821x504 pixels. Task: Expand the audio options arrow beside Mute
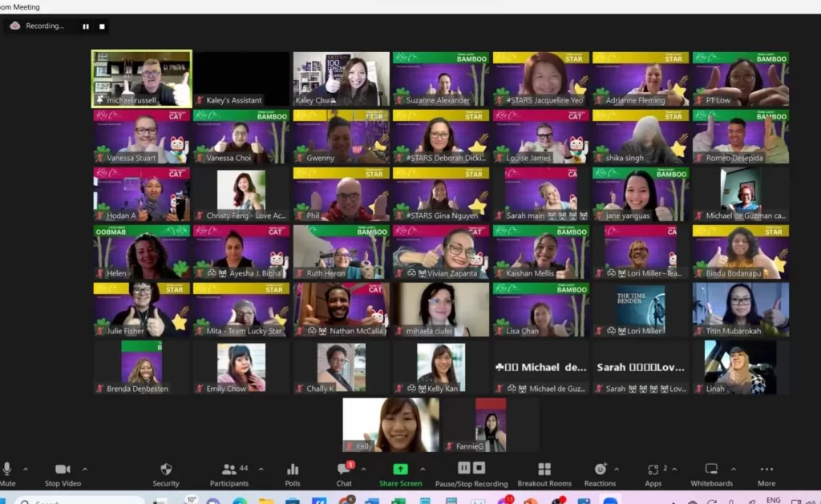point(26,469)
